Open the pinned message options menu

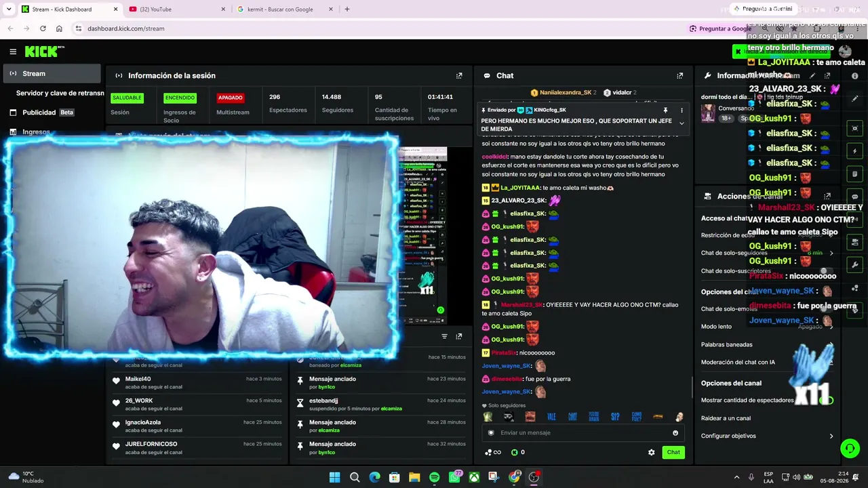(x=682, y=110)
